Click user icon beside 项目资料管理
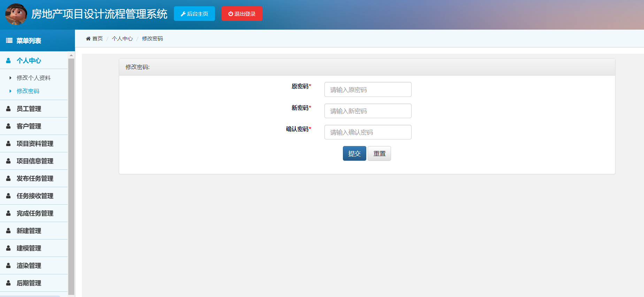This screenshot has width=644, height=297. click(x=8, y=144)
